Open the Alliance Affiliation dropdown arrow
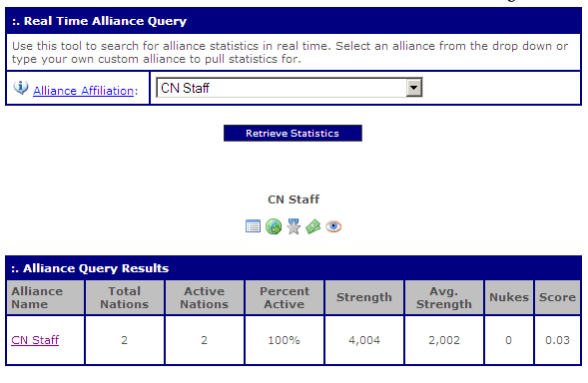588x383 pixels. point(414,88)
